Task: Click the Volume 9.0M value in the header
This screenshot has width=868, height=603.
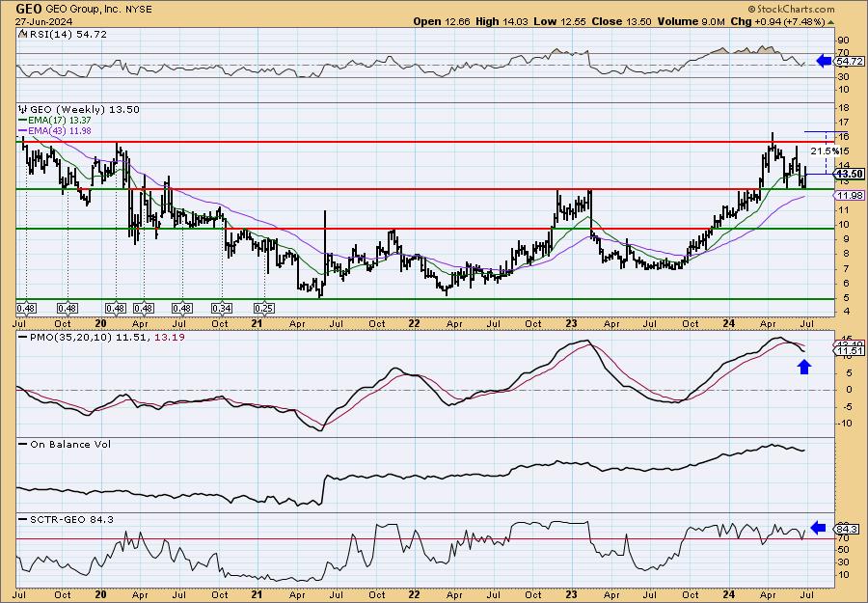Action: pyautogui.click(x=691, y=21)
